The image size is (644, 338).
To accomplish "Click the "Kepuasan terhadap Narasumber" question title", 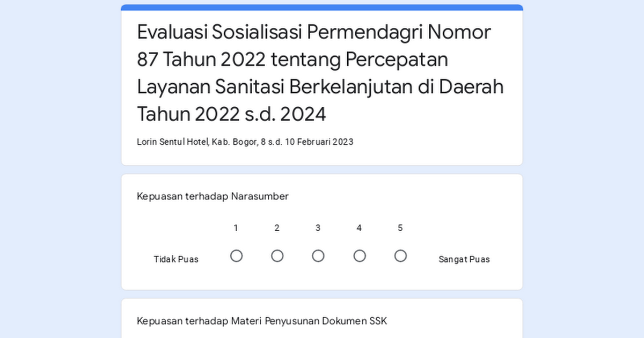I will point(213,196).
